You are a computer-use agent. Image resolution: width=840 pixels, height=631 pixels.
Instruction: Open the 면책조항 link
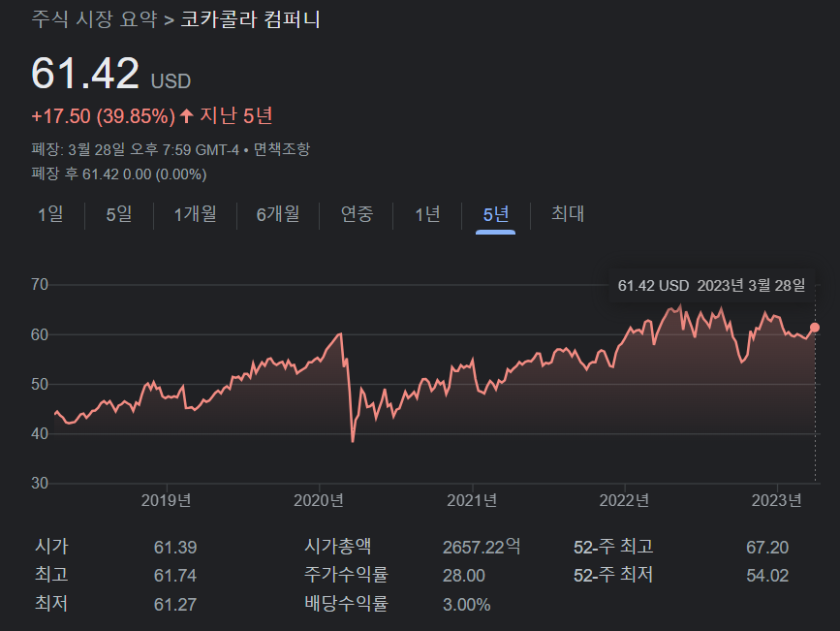(x=282, y=149)
